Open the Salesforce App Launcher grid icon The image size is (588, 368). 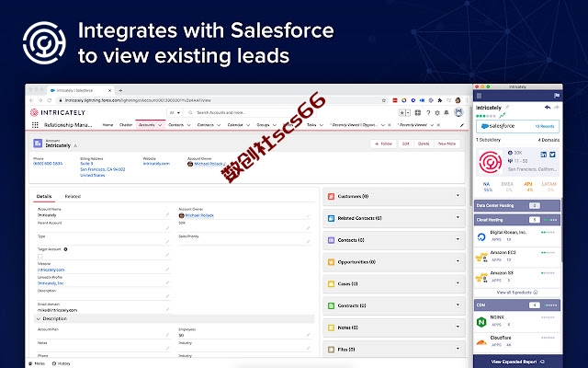35,125
